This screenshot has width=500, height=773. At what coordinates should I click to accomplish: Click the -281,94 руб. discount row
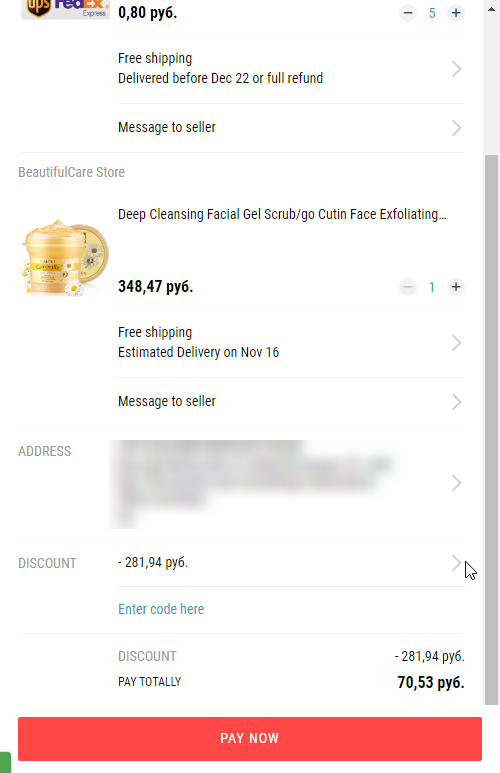click(291, 562)
